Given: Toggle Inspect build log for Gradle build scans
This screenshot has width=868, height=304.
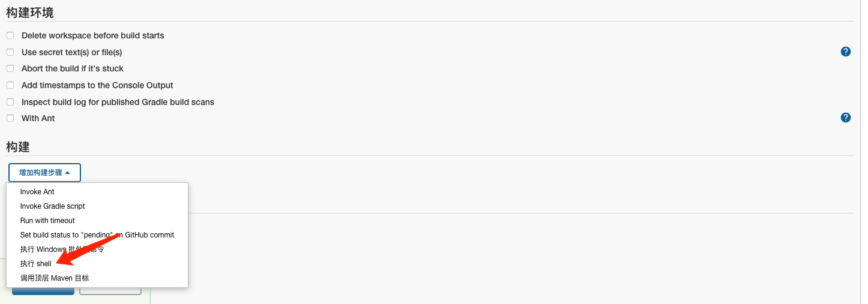Looking at the screenshot, I should pyautogui.click(x=10, y=102).
